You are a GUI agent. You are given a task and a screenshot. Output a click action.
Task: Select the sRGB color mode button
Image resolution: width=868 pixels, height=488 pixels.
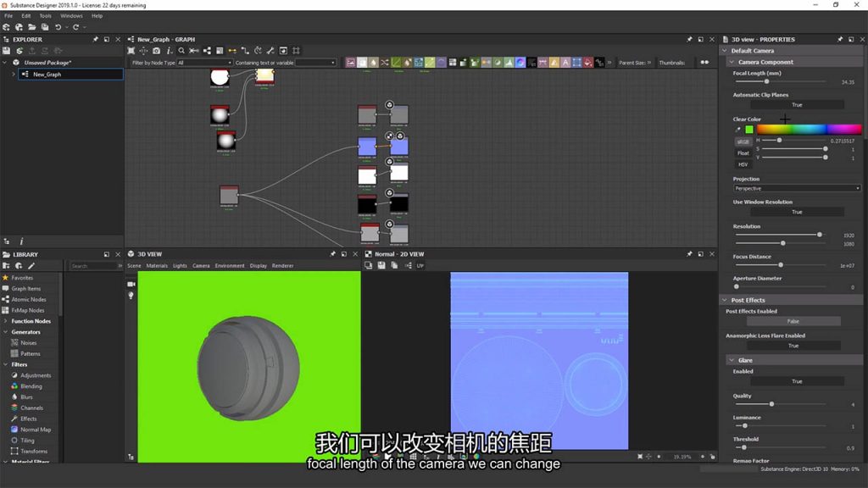pyautogui.click(x=743, y=142)
